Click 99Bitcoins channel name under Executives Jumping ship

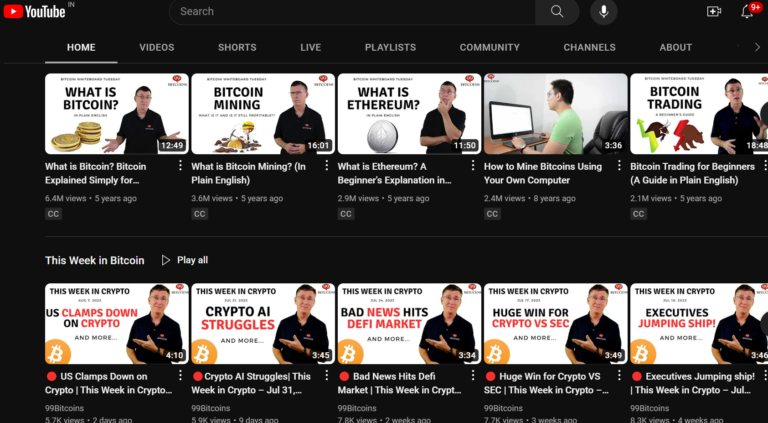(x=649, y=408)
